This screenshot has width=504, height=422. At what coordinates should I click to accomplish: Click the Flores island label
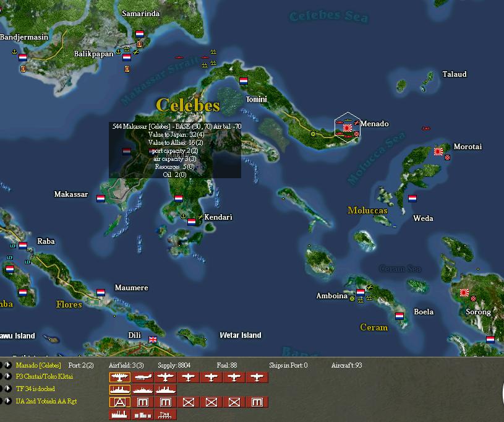(69, 304)
